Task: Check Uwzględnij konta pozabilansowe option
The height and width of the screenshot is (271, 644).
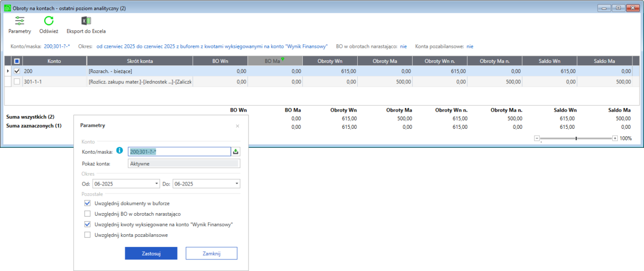Action: click(88, 235)
